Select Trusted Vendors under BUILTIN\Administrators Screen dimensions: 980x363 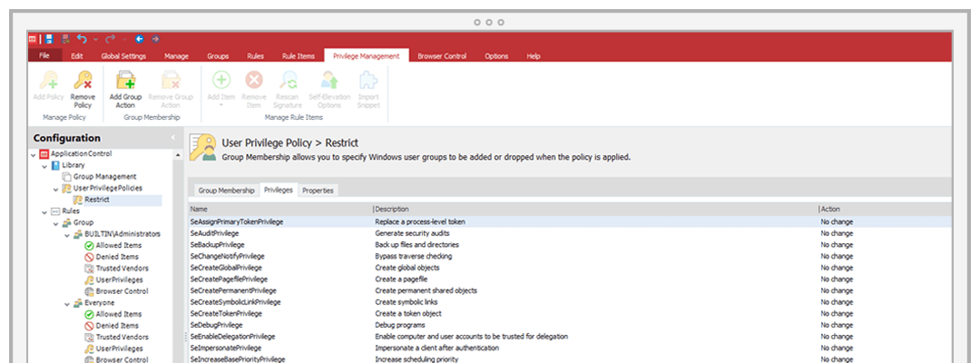116,268
